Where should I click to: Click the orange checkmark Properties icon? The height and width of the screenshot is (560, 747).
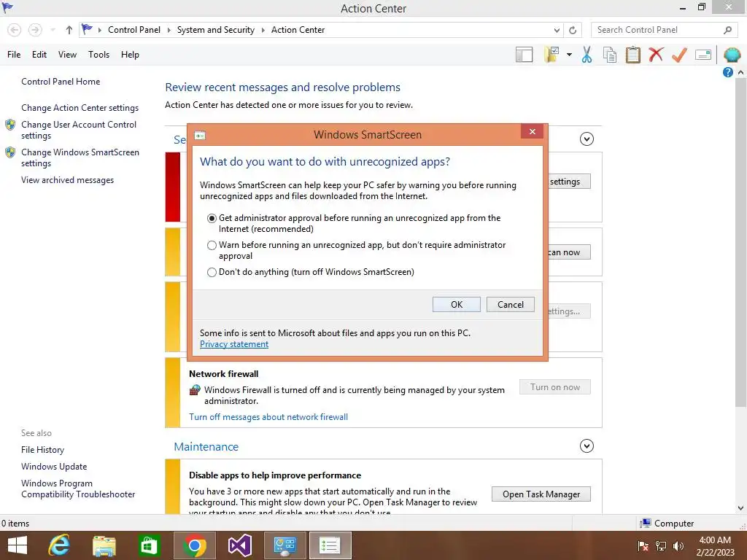(679, 55)
